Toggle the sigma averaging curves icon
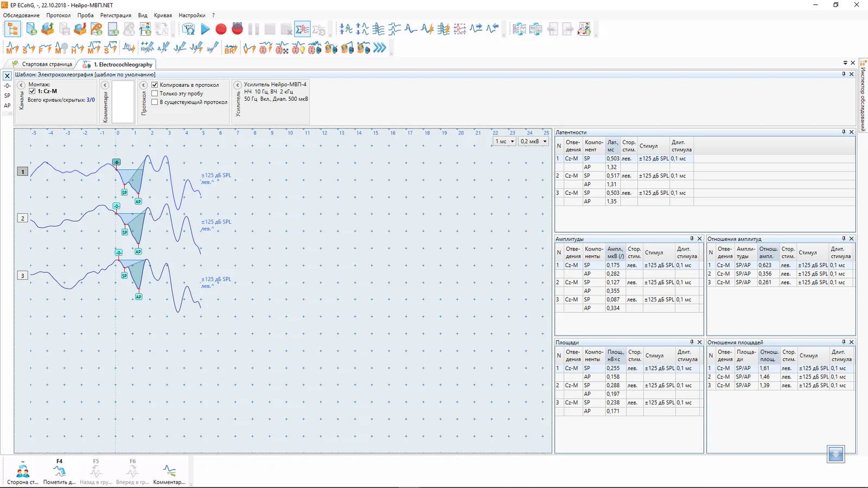 click(302, 29)
